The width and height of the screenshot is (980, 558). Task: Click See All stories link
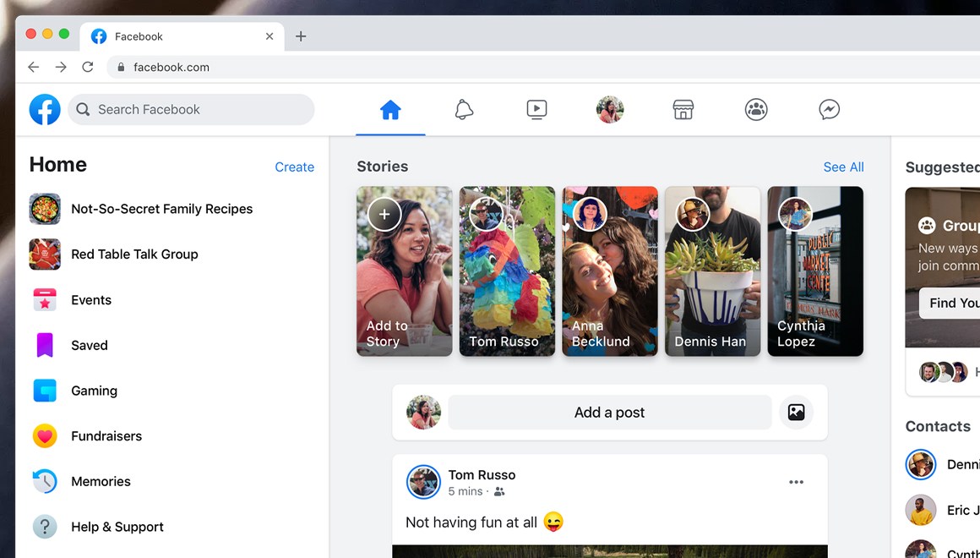click(843, 167)
